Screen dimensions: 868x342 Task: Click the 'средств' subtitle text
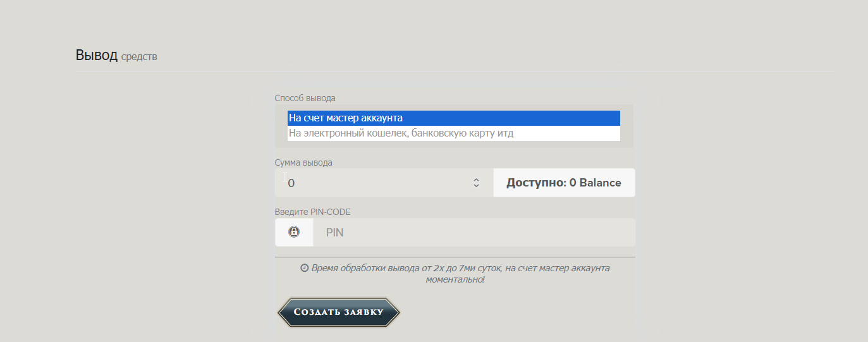coord(139,57)
